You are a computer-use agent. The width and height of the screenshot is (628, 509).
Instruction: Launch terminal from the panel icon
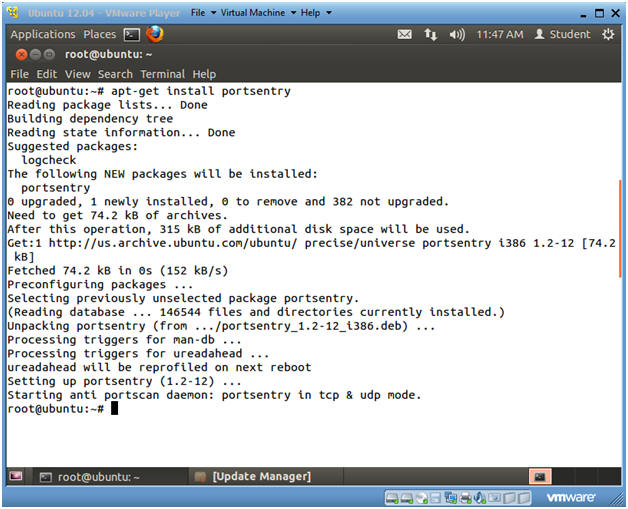point(131,35)
